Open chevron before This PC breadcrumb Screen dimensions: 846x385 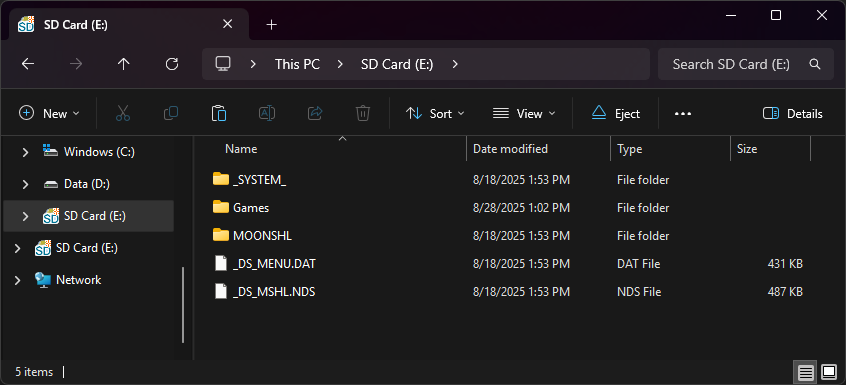point(253,64)
